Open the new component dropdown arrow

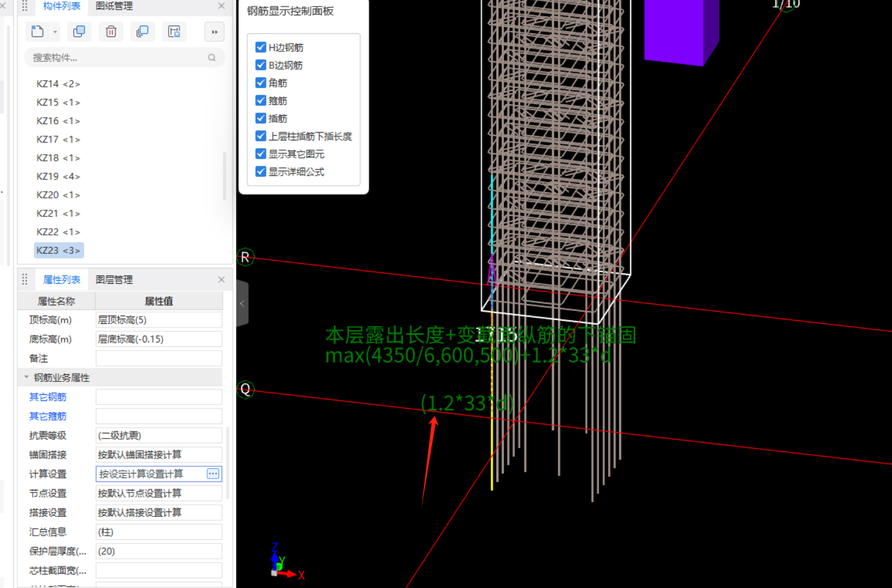click(x=55, y=32)
